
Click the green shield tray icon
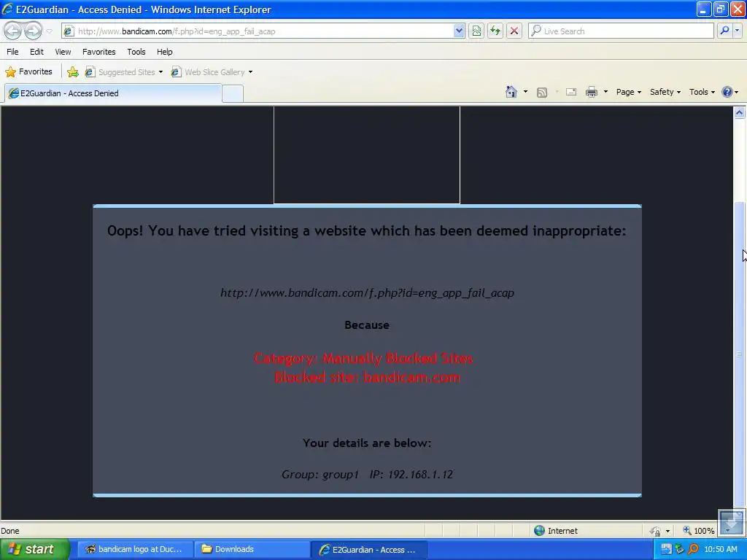[x=679, y=550]
